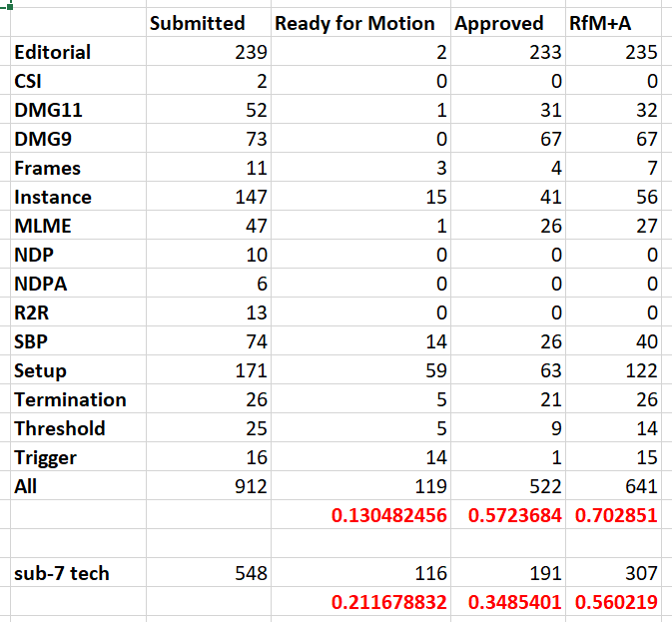Select Setup Submitted value 171

point(209,369)
